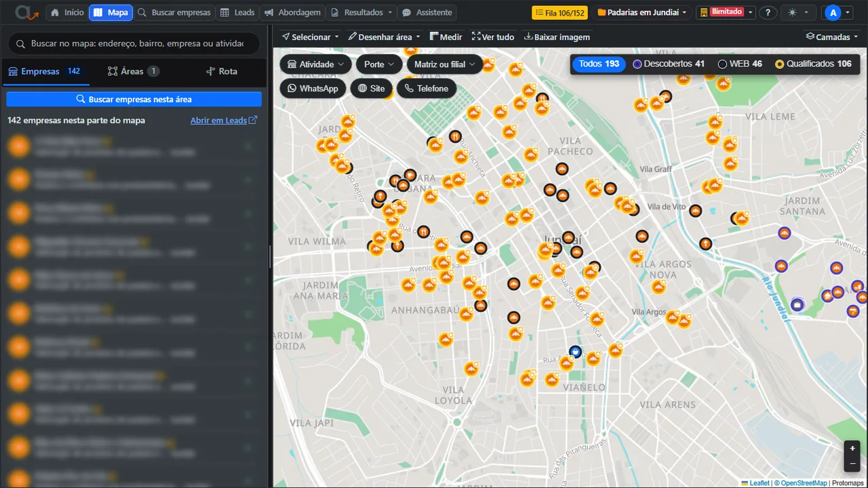Click the Fila 106/152 queue button
This screenshot has width=868, height=488.
[x=559, y=12]
